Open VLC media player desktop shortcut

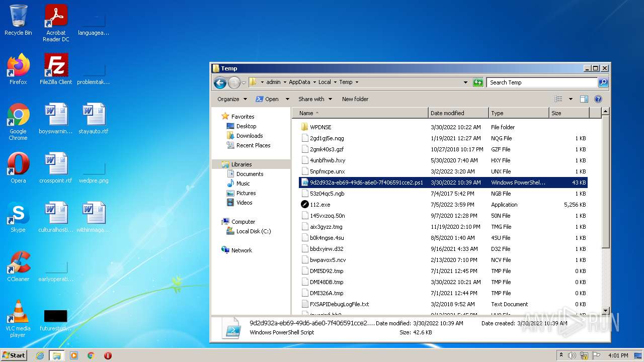pyautogui.click(x=18, y=319)
